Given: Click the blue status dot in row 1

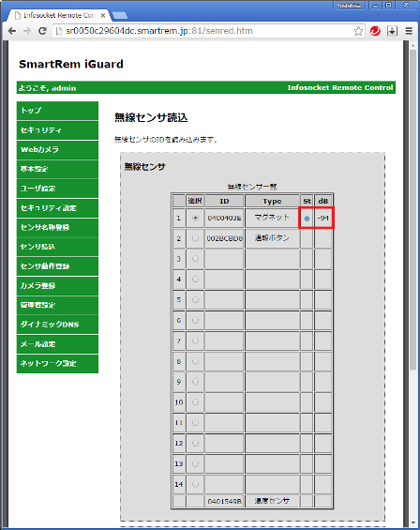Looking at the screenshot, I should click(307, 219).
